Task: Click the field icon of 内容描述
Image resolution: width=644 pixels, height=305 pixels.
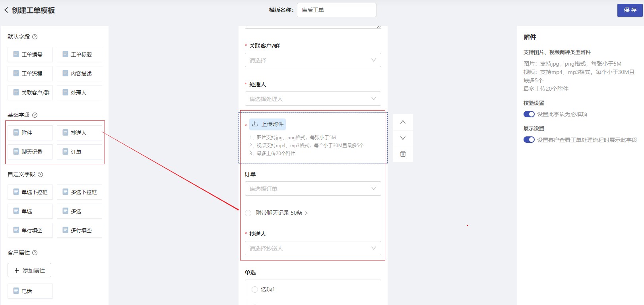Action: coord(65,73)
